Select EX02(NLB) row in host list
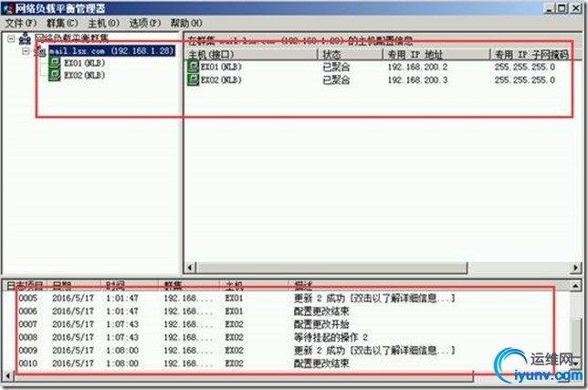This screenshot has height=390, width=588. tap(379, 79)
